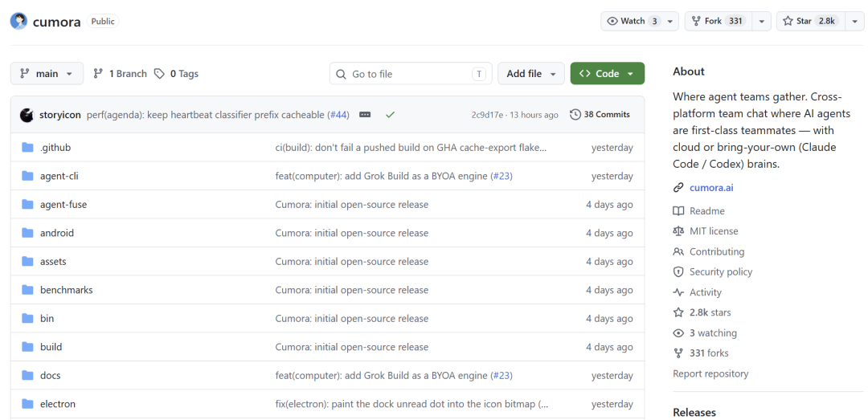868x420 pixels.
Task: Open the main branch selector dropdown
Action: (47, 74)
